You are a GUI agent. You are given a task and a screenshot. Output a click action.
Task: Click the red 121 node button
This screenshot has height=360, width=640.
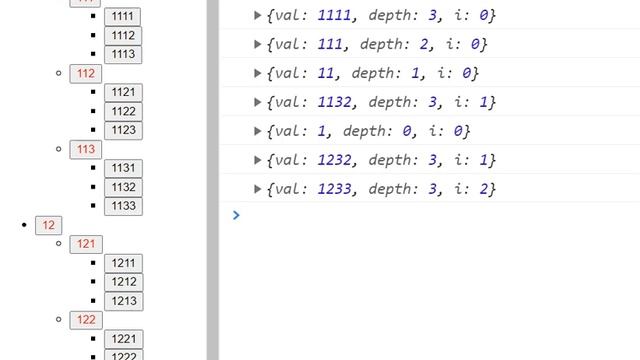tap(86, 244)
